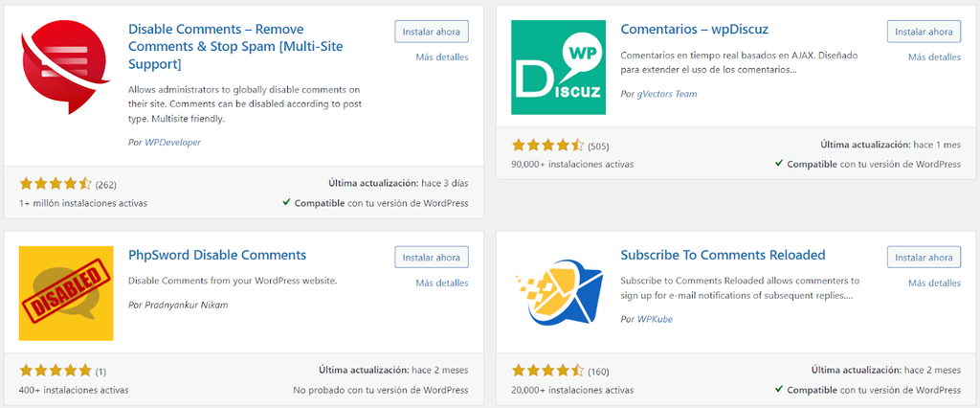Screen dimensions: 980x408
Task: Visit Pradnyankur Nikam author page
Action: point(187,305)
